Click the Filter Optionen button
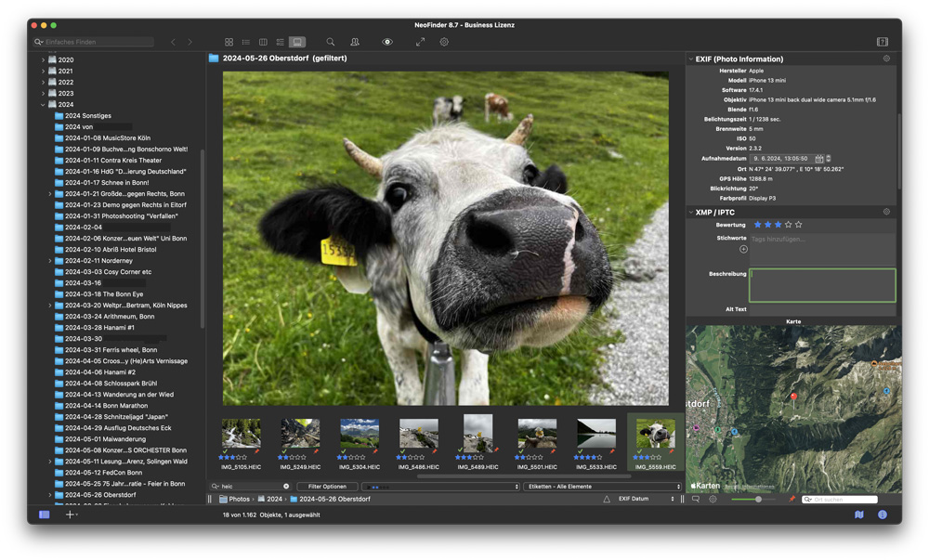Viewport: 929px width, 560px height. click(327, 487)
